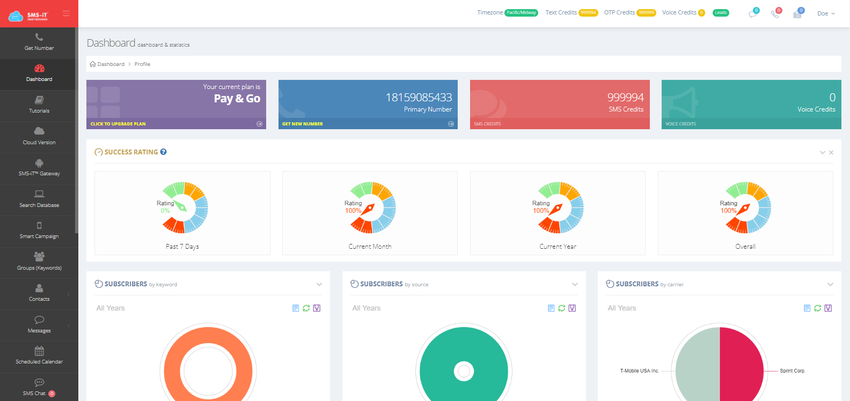Refresh the Subscribers by keyword chart
850x401 pixels.
(x=306, y=308)
